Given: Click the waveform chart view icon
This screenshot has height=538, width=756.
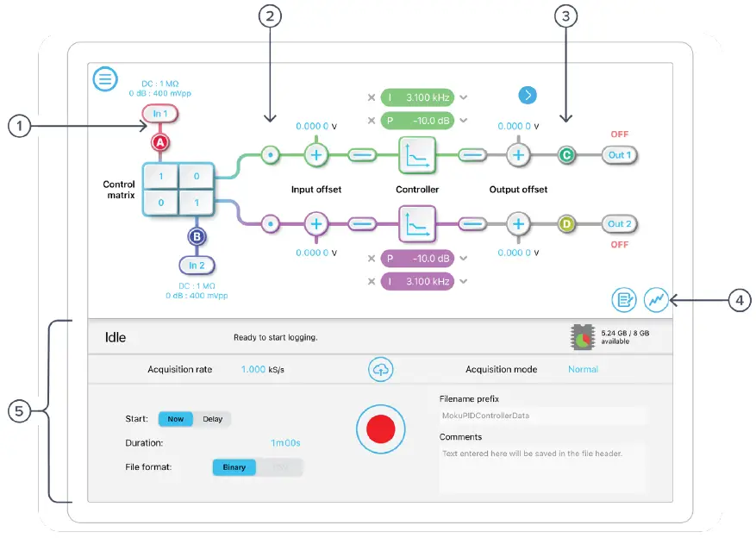Looking at the screenshot, I should tap(656, 299).
